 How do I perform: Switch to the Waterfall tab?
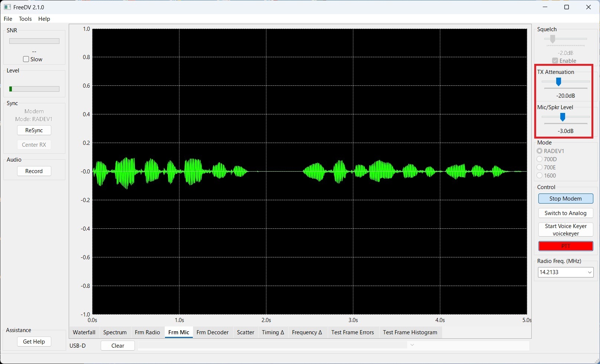(x=84, y=332)
